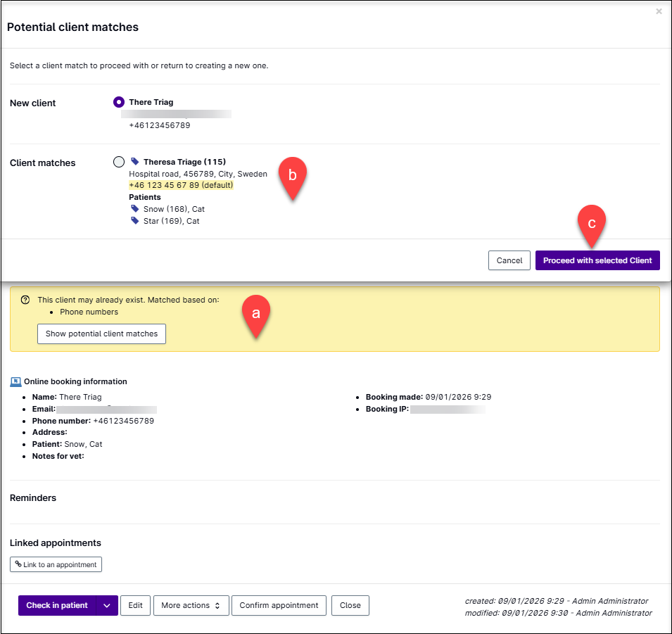This screenshot has width=672, height=634.
Task: Click the Phone numbers match reason bullet
Action: 89,312
